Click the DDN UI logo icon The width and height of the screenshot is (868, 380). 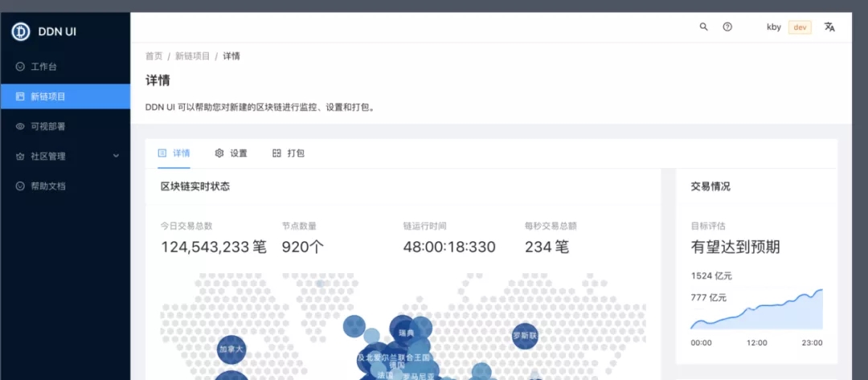click(21, 32)
